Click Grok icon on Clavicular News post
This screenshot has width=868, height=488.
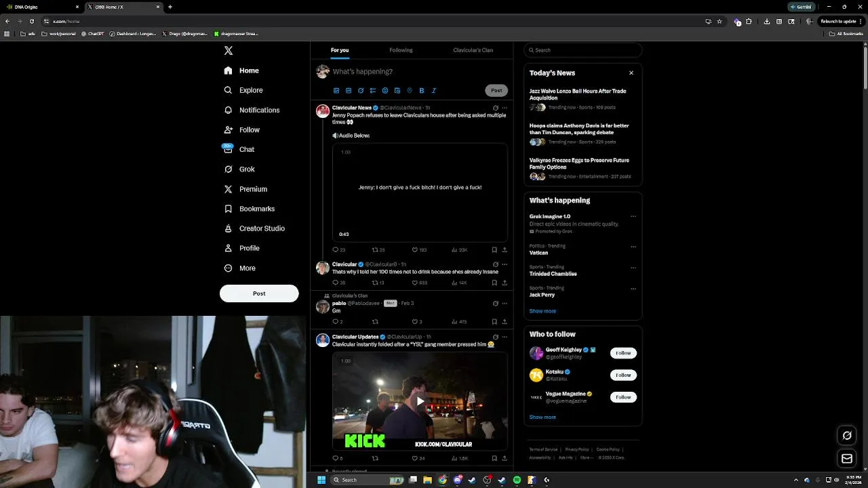click(x=496, y=108)
